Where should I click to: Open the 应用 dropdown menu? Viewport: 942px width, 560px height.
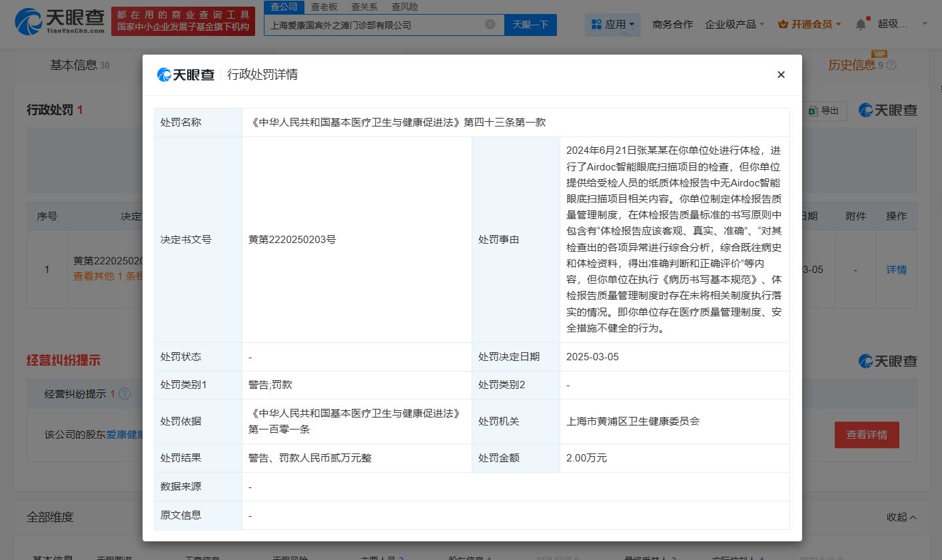[613, 25]
